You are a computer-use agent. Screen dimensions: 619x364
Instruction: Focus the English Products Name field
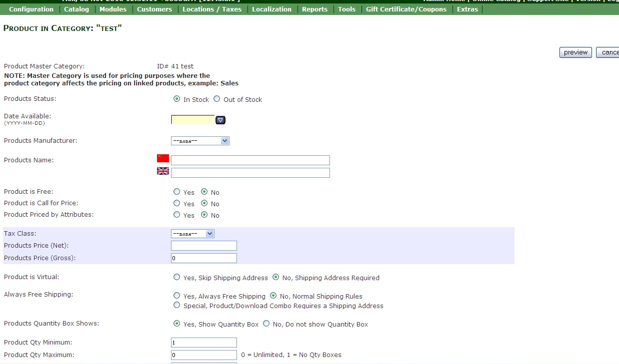tap(250, 173)
